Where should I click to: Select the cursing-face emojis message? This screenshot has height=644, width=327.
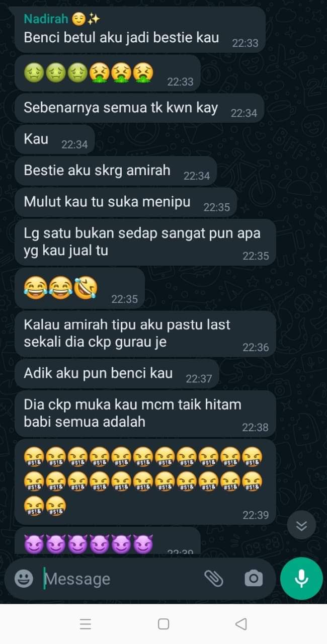[x=145, y=481]
